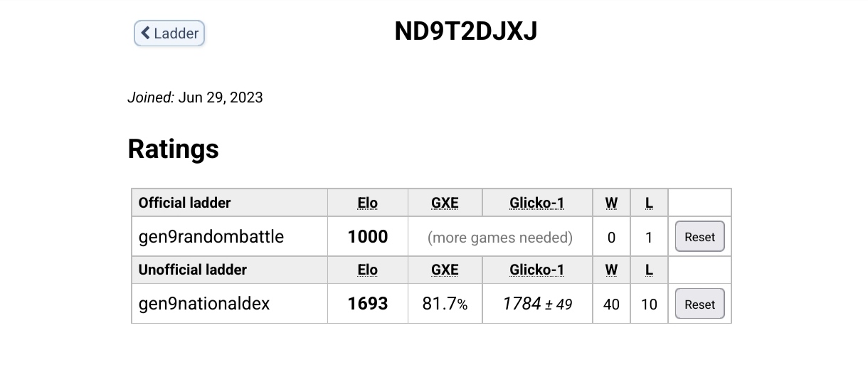Click the L header in the Unofficial ladder row
Viewport: 868px width, 375px height.
coord(649,270)
